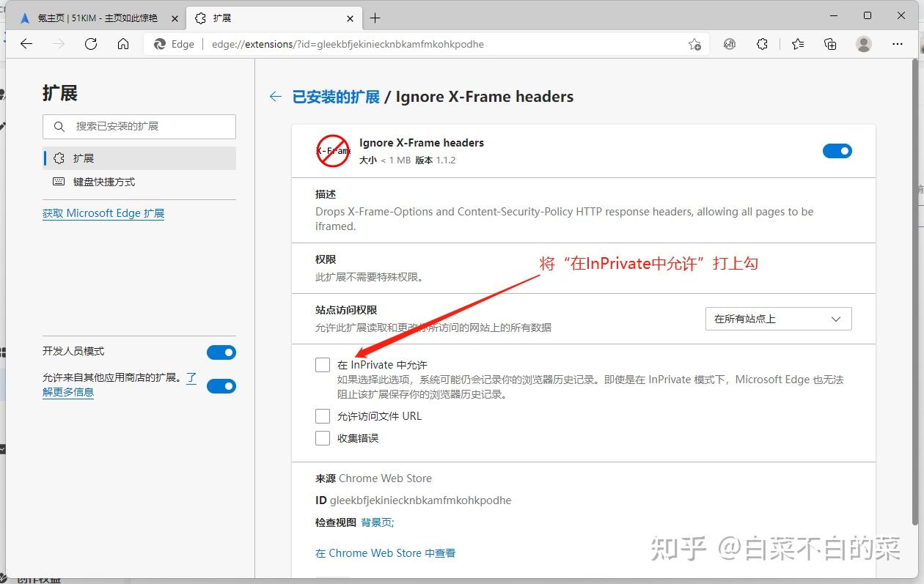Viewport: 924px width, 584px height.
Task: Navigate back in browser history
Action: pos(26,44)
